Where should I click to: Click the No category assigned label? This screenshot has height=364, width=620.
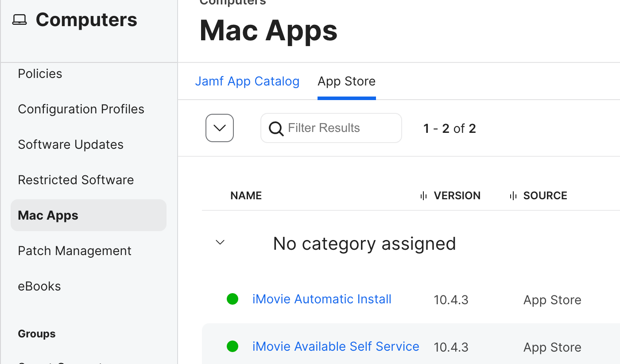(364, 244)
